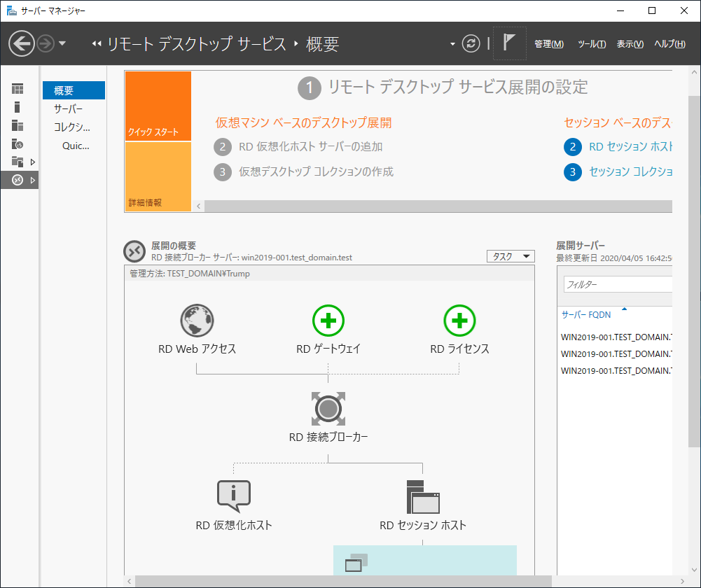Screen dimensions: 701x588
Task: Click the 展開の概要 remote desktop icon
Action: [x=134, y=251]
